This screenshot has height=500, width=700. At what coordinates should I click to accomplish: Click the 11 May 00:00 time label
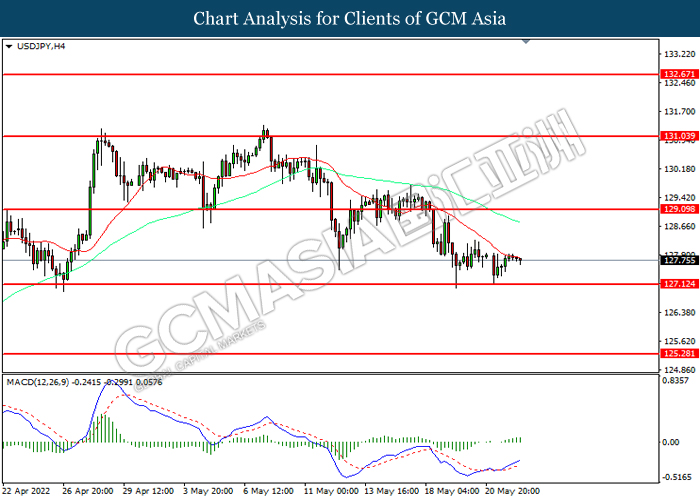tap(331, 491)
